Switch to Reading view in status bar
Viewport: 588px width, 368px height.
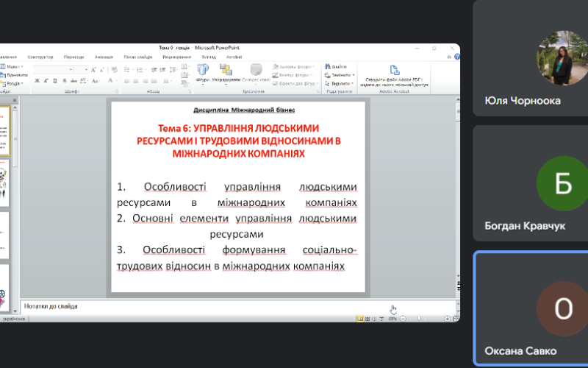click(374, 319)
